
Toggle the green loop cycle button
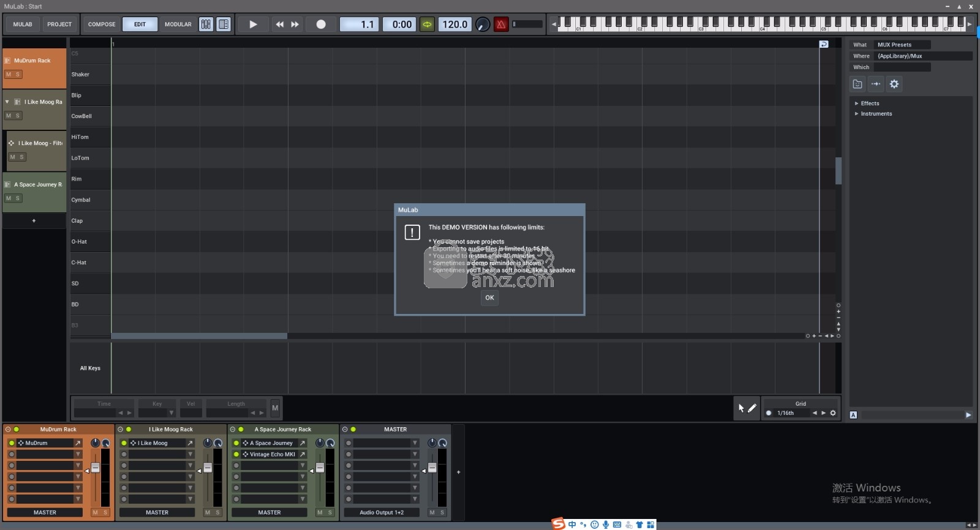[x=427, y=24]
